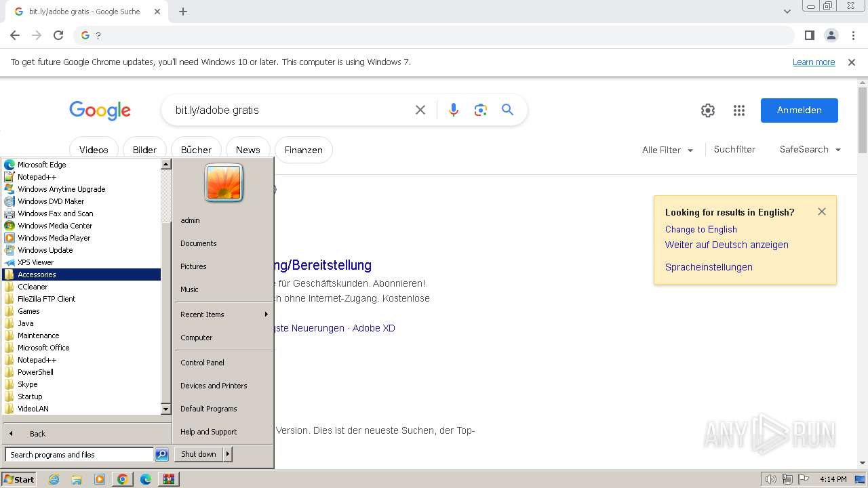This screenshot has width=868, height=488.
Task: Open the SafeSearch dropdown
Action: pos(810,149)
